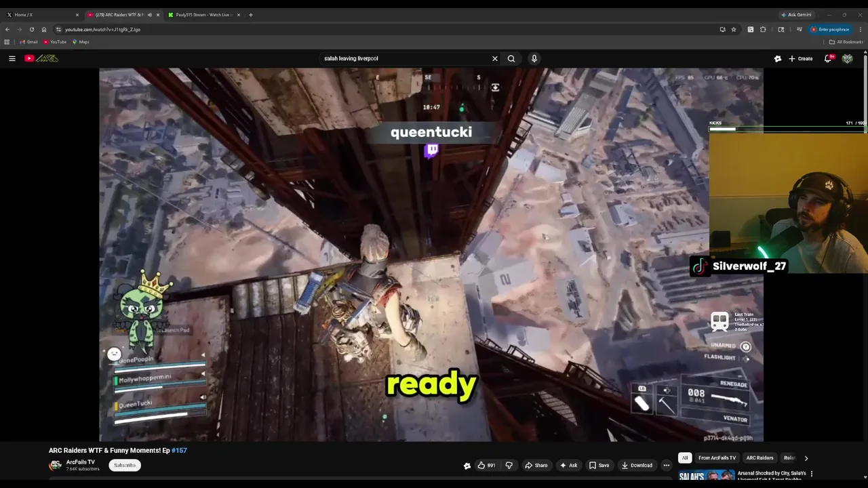Click the #157 hashtag link

pos(179,450)
